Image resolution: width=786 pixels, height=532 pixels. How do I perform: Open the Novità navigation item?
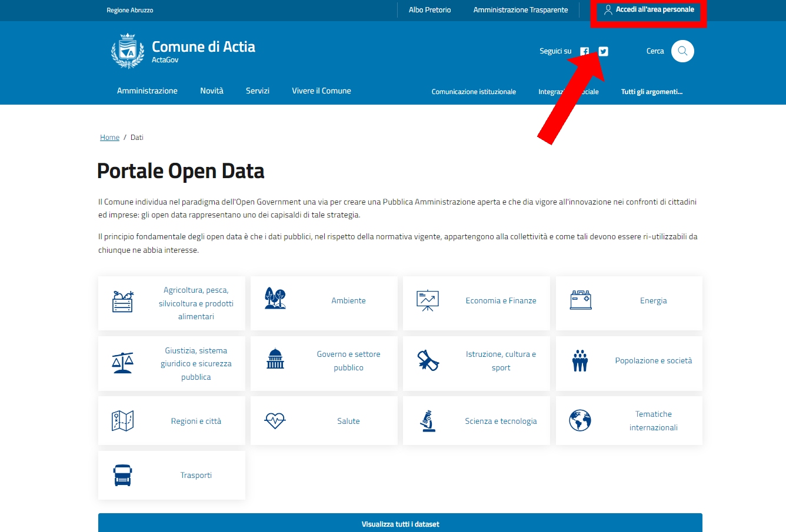point(212,91)
